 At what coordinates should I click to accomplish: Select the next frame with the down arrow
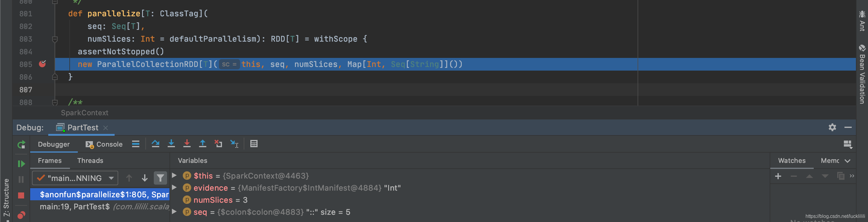(144, 178)
